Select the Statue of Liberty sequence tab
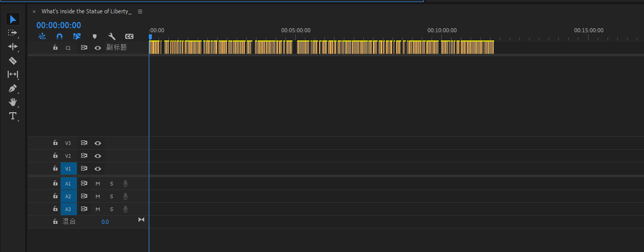Viewport: 644px width, 252px height. 86,11
